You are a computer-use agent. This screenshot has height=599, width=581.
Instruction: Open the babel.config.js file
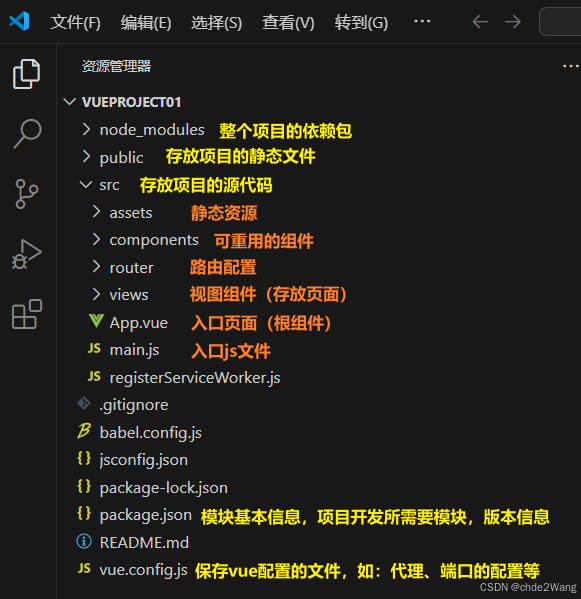[x=151, y=433]
